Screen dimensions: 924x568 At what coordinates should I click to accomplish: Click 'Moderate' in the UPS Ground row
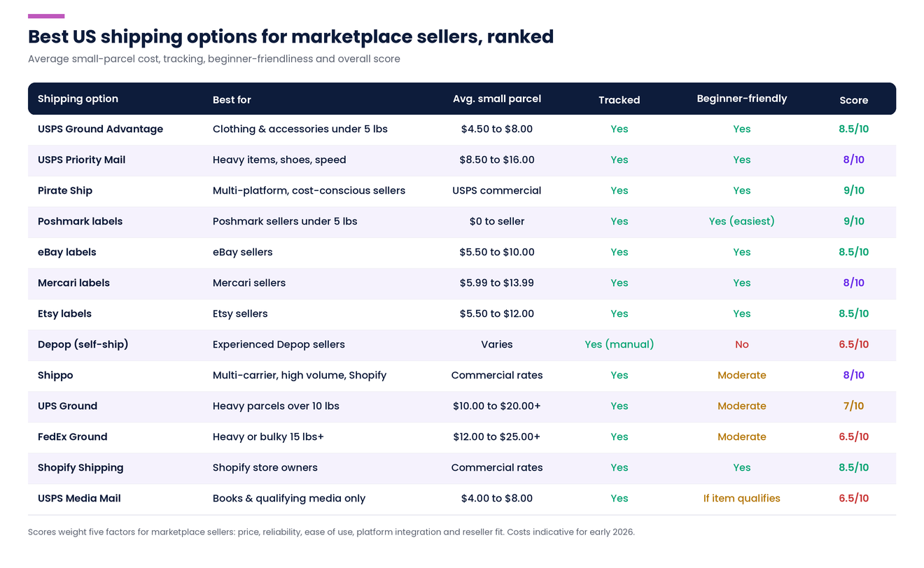pos(742,406)
